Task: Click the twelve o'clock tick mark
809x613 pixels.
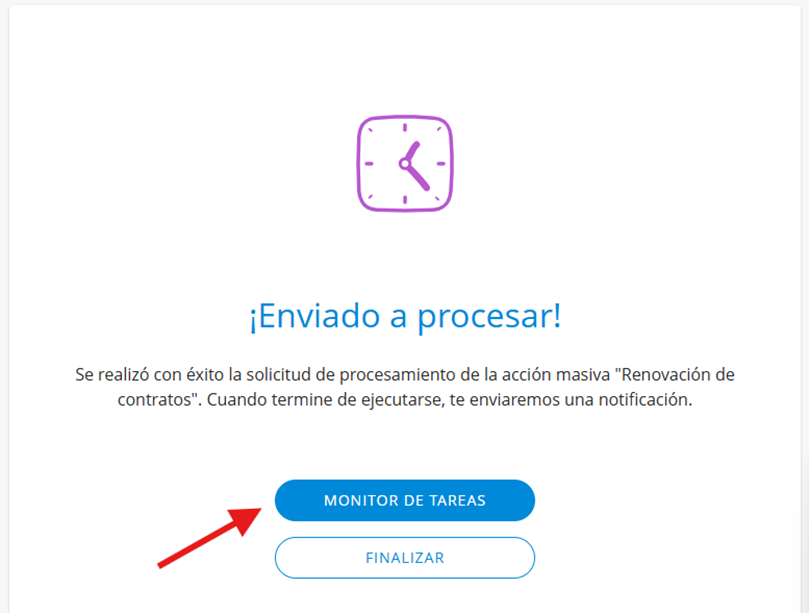Action: coord(405,127)
